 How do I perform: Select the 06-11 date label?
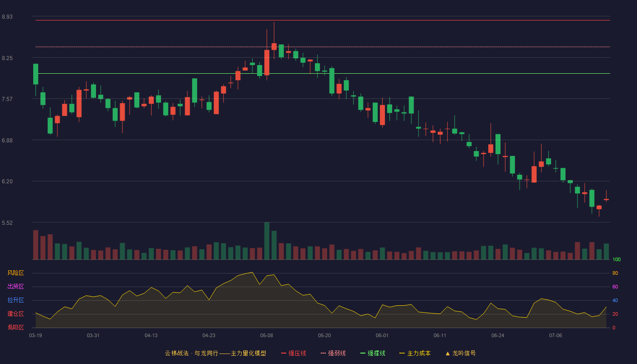(x=440, y=335)
